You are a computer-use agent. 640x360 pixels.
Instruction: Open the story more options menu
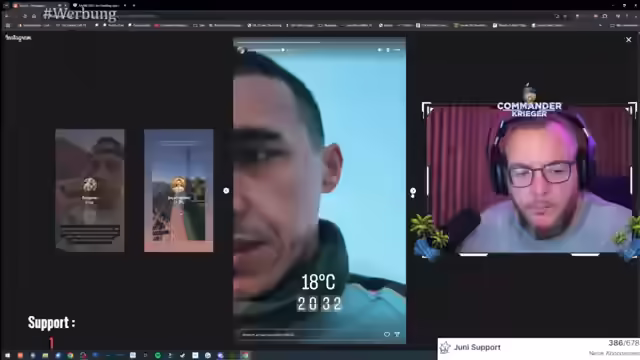pos(397,50)
